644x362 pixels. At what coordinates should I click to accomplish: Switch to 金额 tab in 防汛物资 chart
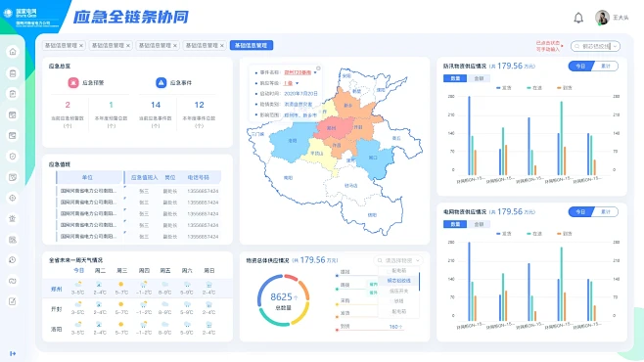click(x=479, y=78)
